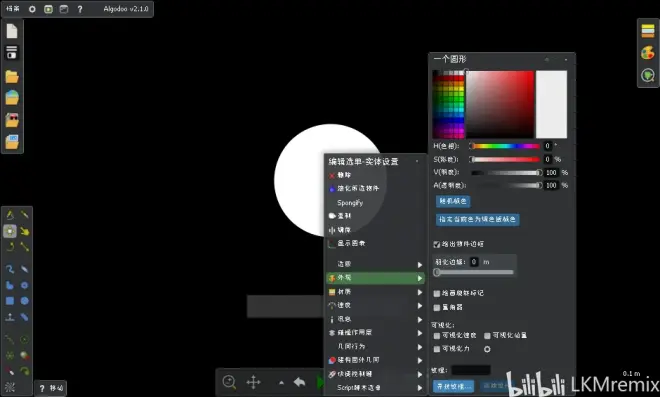Adjust the feather edge slider
The image size is (660, 397).
click(x=474, y=272)
